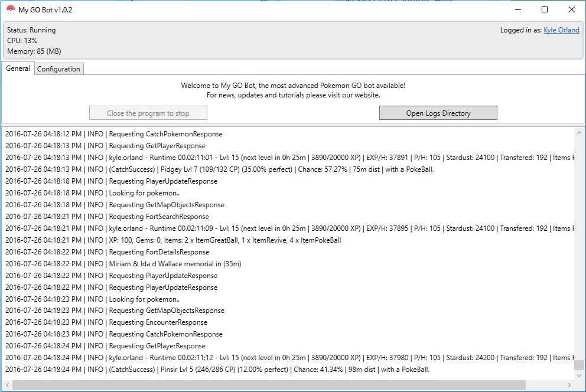Select the EncounterResponse log line
Viewport: 586px width, 392px height.
click(106, 322)
